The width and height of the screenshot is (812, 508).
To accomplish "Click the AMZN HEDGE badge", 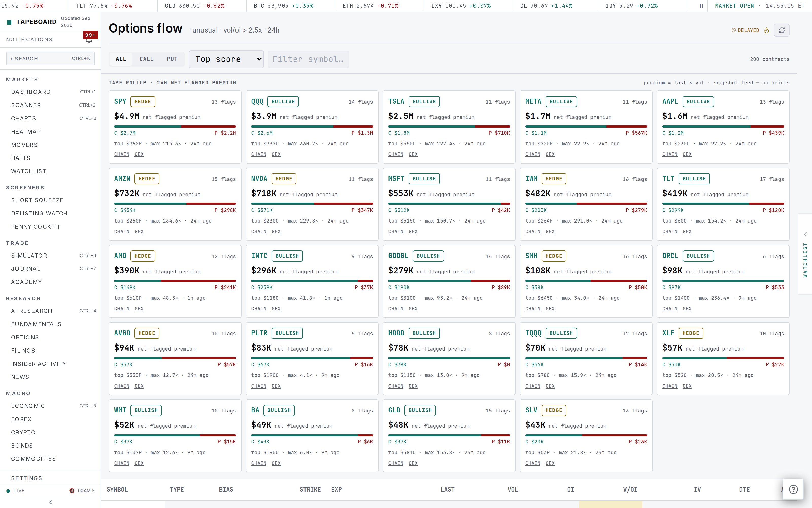I will [147, 179].
